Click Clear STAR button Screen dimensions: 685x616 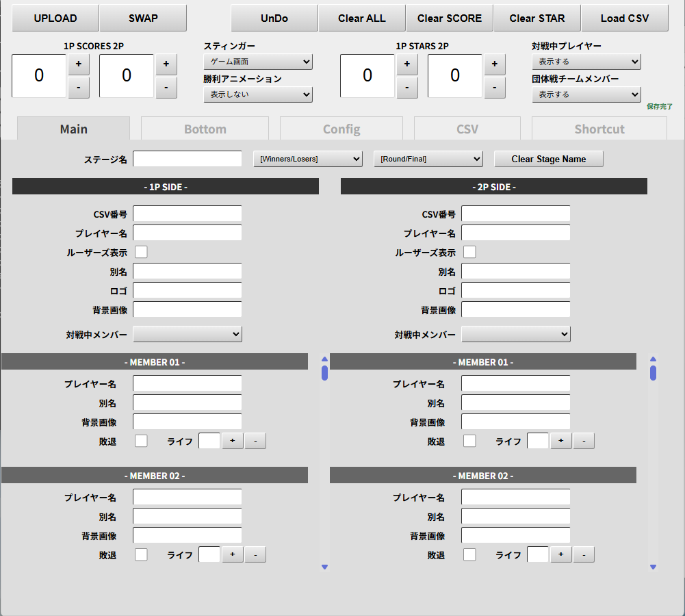click(x=537, y=18)
